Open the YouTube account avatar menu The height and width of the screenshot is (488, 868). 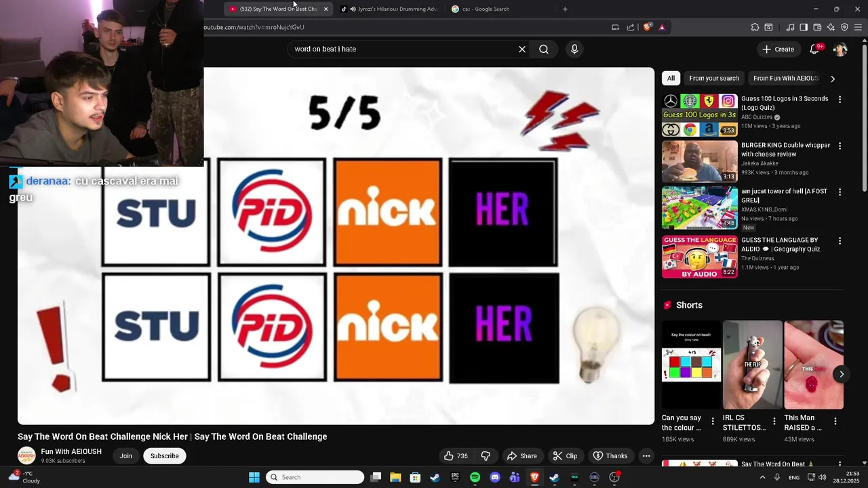pyautogui.click(x=840, y=49)
